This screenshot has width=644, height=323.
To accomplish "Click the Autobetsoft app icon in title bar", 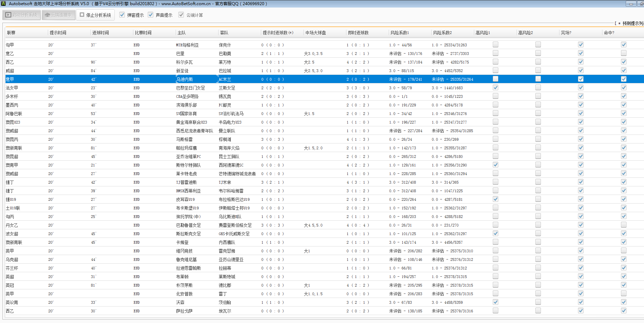I will tap(3, 3).
